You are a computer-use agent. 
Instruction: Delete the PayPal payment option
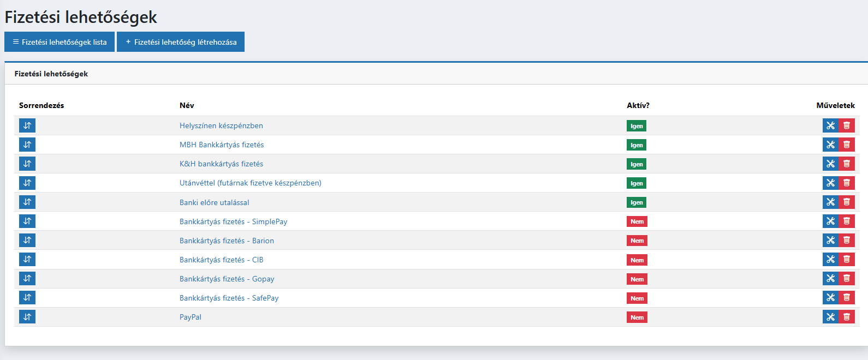click(847, 317)
